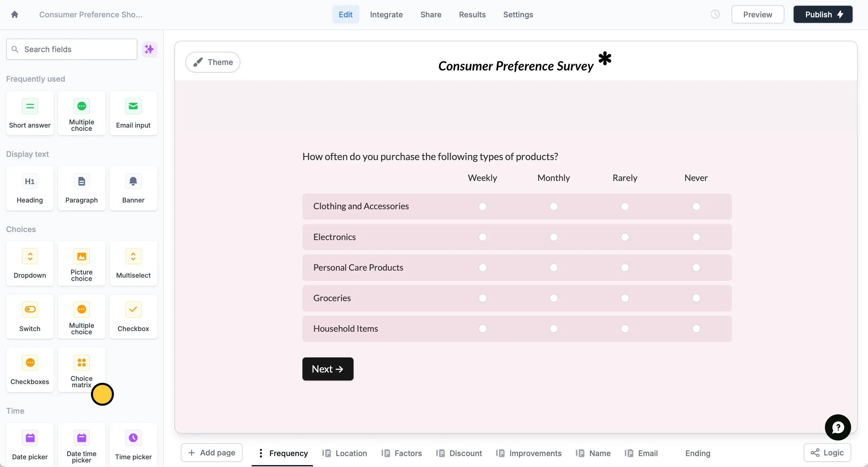
Task: Click the Groceries row label
Action: [x=332, y=298]
